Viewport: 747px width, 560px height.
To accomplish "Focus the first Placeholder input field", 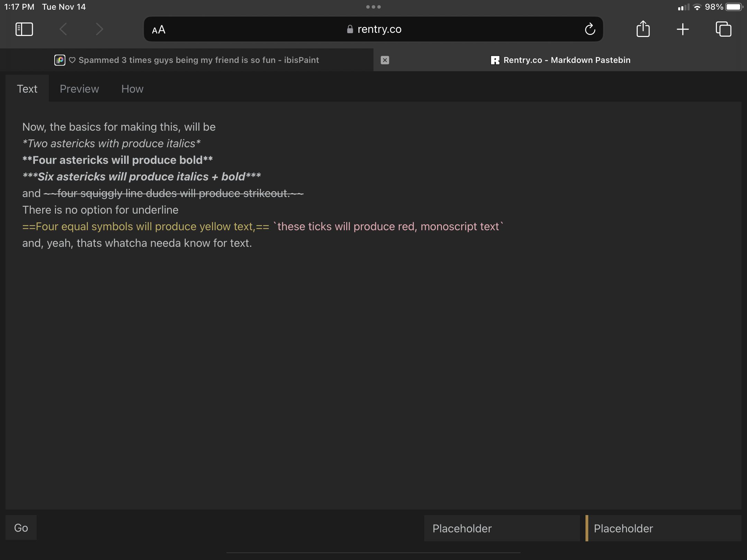I will (501, 528).
